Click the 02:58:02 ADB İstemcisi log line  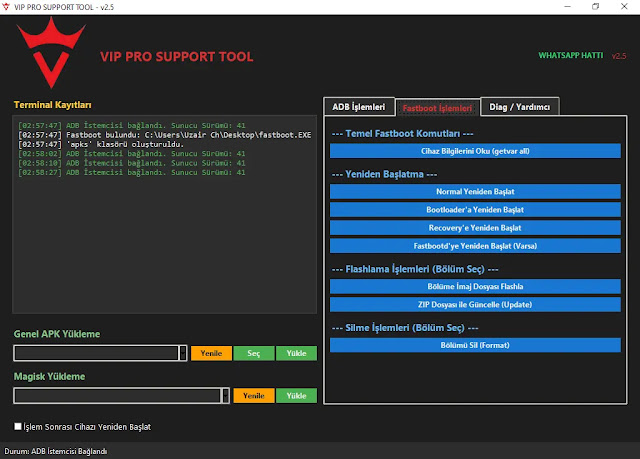click(x=131, y=154)
